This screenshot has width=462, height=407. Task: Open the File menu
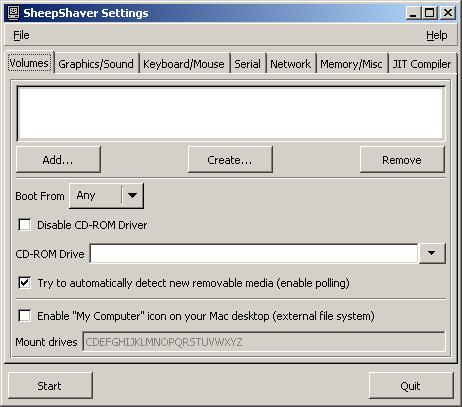21,35
